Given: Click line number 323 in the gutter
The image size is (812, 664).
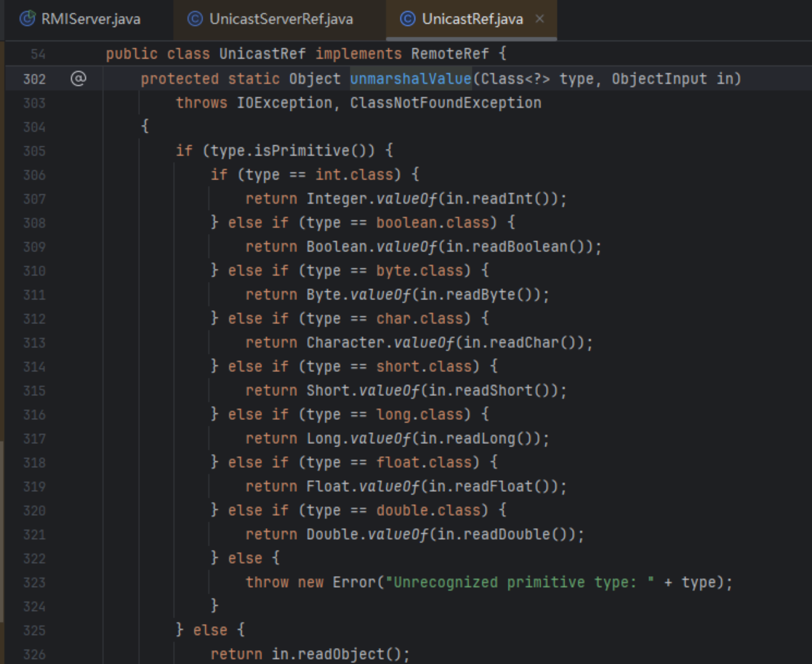Looking at the screenshot, I should tap(34, 582).
